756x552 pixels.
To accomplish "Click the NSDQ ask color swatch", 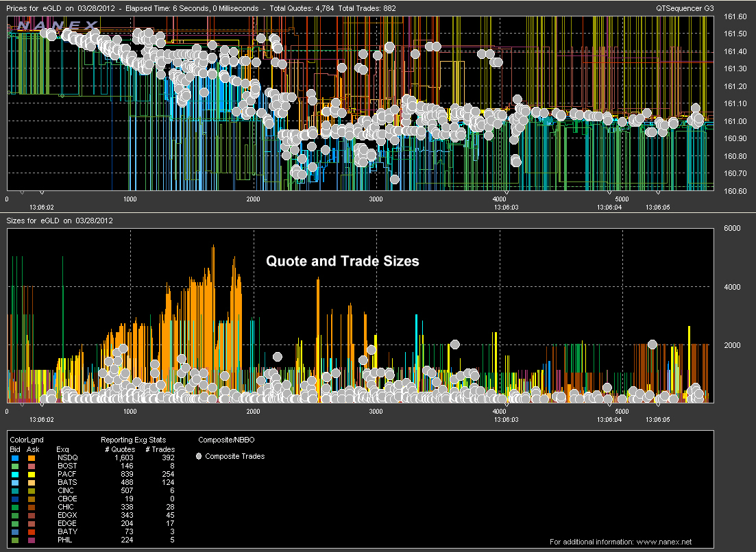I will click(x=32, y=458).
